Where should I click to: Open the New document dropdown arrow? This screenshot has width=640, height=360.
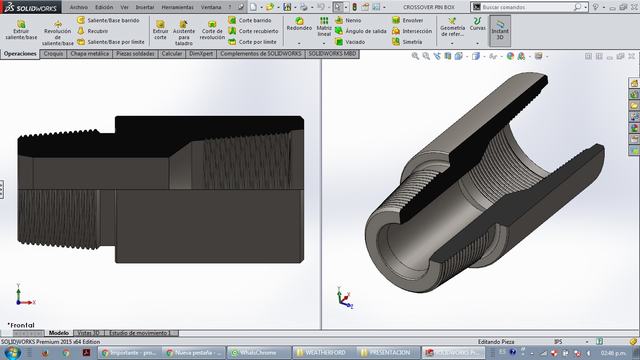click(x=261, y=7)
